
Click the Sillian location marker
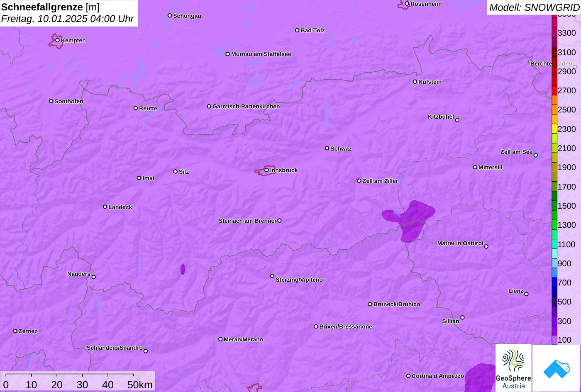pyautogui.click(x=462, y=318)
